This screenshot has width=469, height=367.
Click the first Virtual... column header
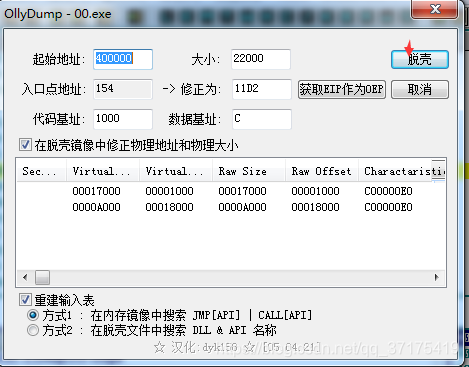tap(103, 171)
